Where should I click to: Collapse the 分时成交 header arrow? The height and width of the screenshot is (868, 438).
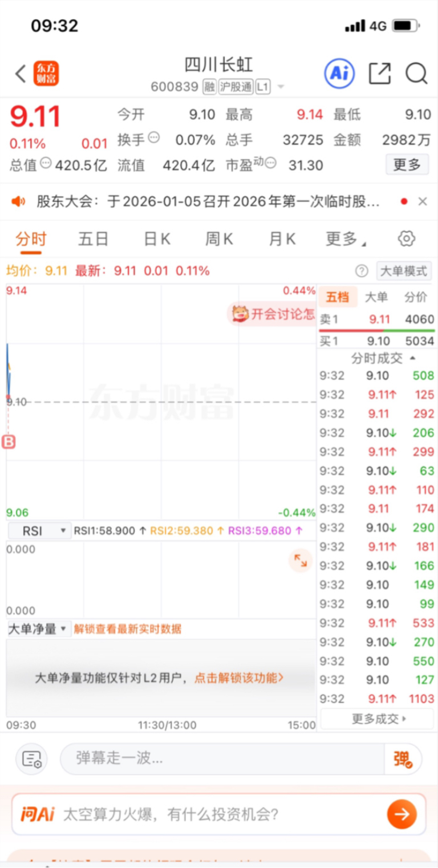tap(413, 358)
